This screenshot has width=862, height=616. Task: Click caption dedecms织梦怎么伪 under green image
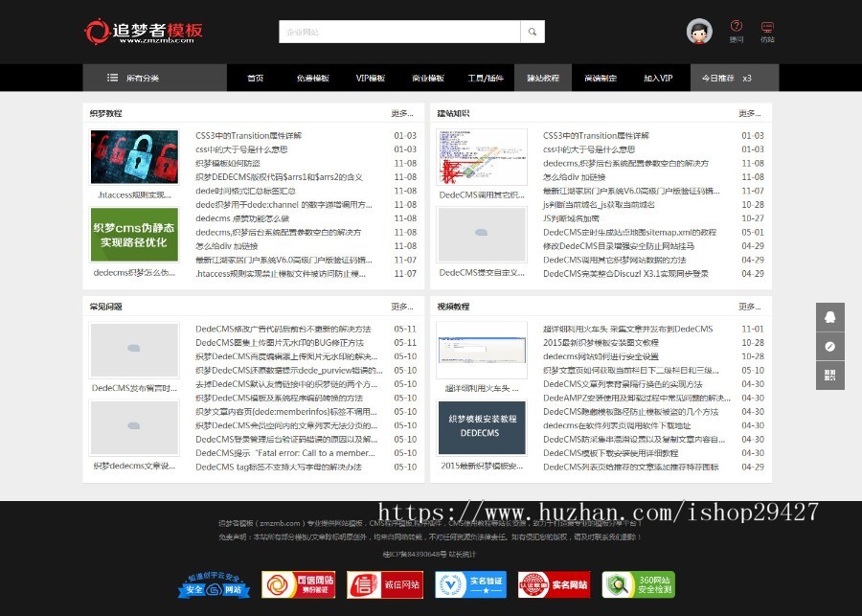(134, 272)
